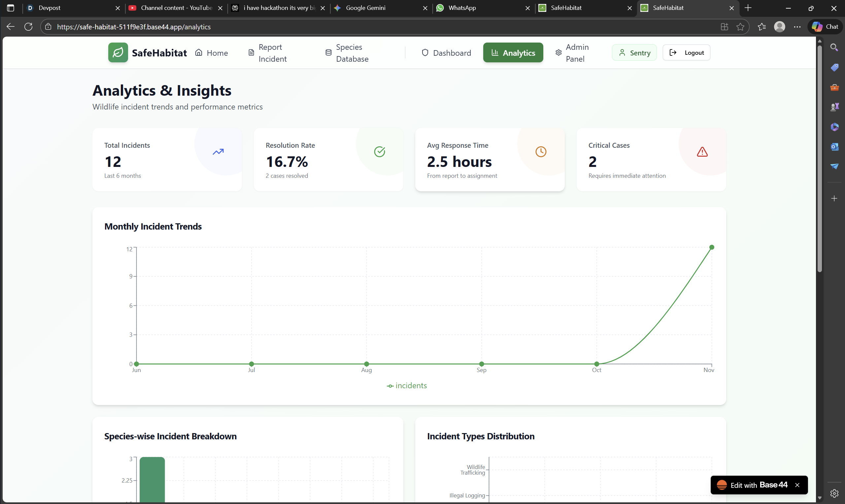Open the browser ellipsis settings menu
845x504 pixels.
coord(797,27)
